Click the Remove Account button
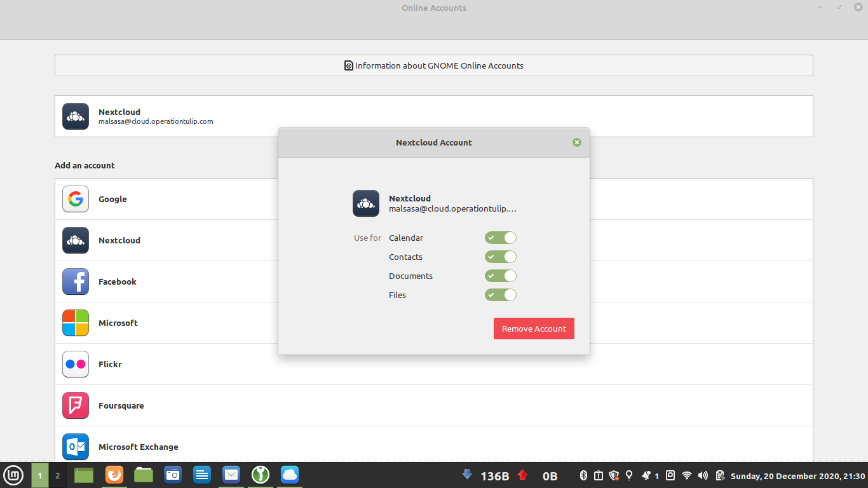The image size is (868, 488). point(534,329)
